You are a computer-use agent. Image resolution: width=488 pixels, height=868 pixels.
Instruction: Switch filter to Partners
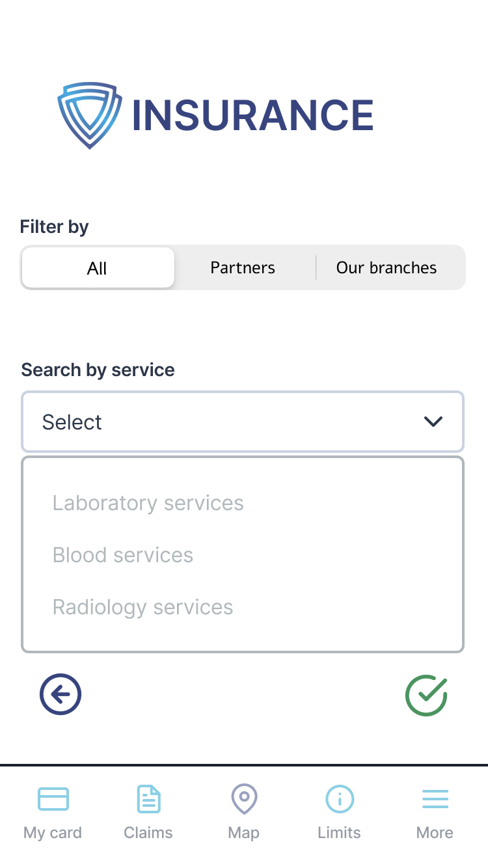point(243,268)
